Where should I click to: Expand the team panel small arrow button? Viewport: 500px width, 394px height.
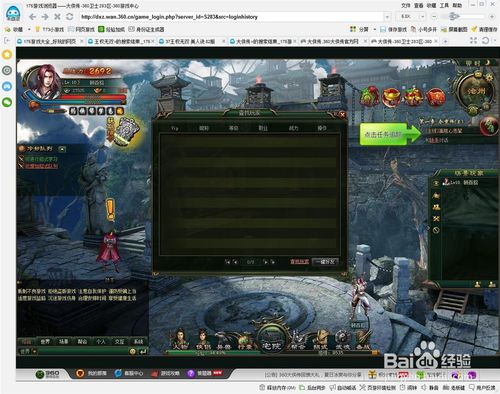[62, 149]
